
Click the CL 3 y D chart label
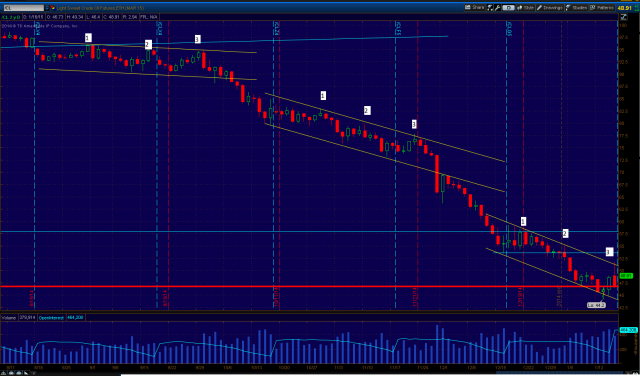coord(11,17)
